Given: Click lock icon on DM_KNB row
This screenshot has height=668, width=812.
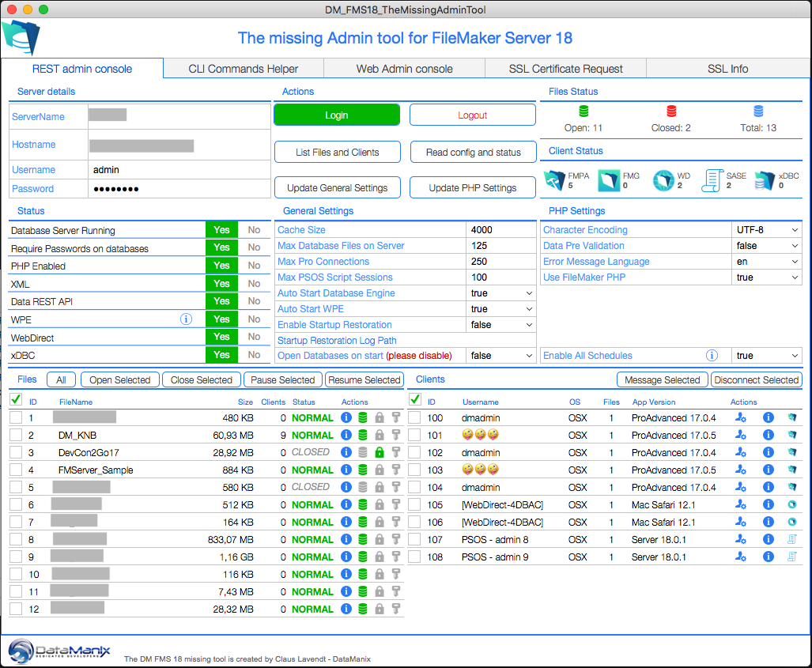Looking at the screenshot, I should [x=380, y=435].
